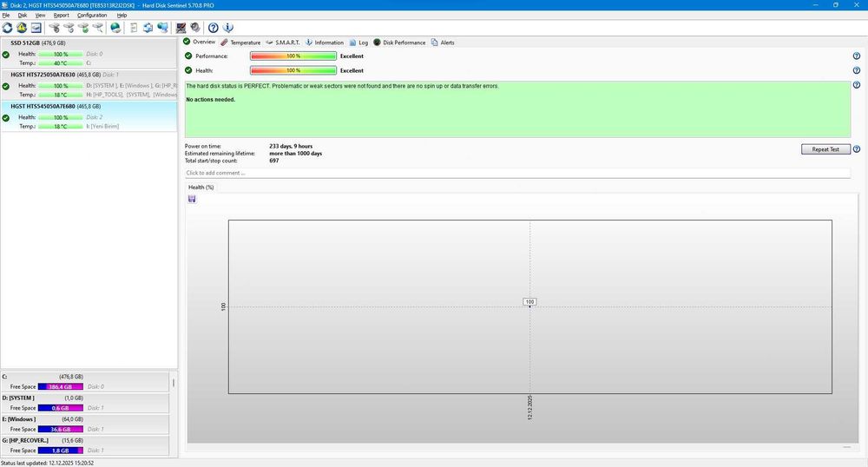
Task: Click the globe icon in the toolbar
Action: pyautogui.click(x=115, y=28)
